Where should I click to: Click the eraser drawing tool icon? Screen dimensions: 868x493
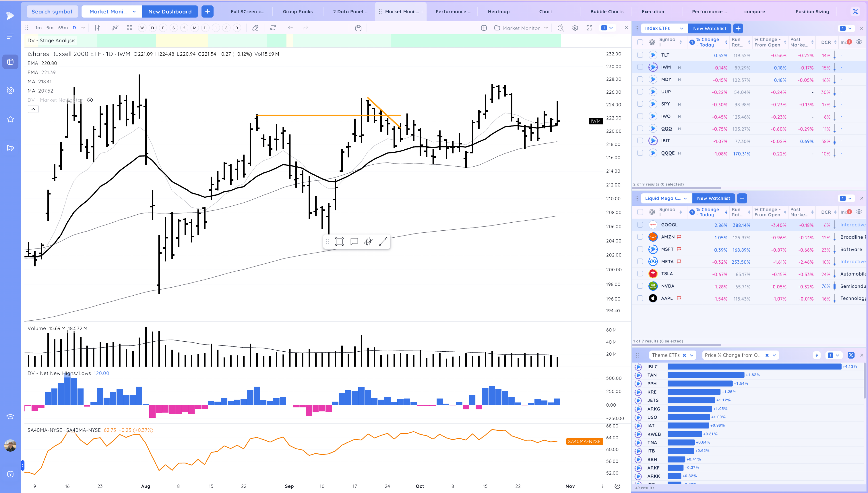tap(255, 28)
